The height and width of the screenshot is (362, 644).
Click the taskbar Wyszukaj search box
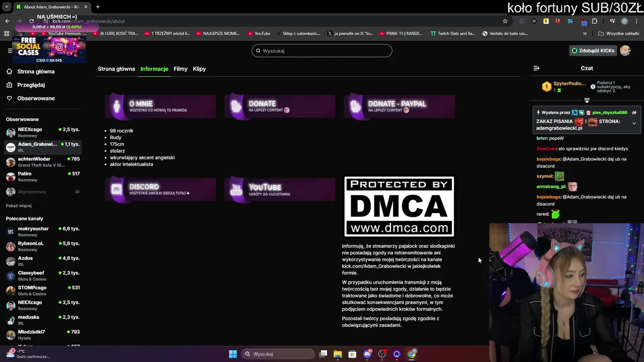tap(278, 354)
